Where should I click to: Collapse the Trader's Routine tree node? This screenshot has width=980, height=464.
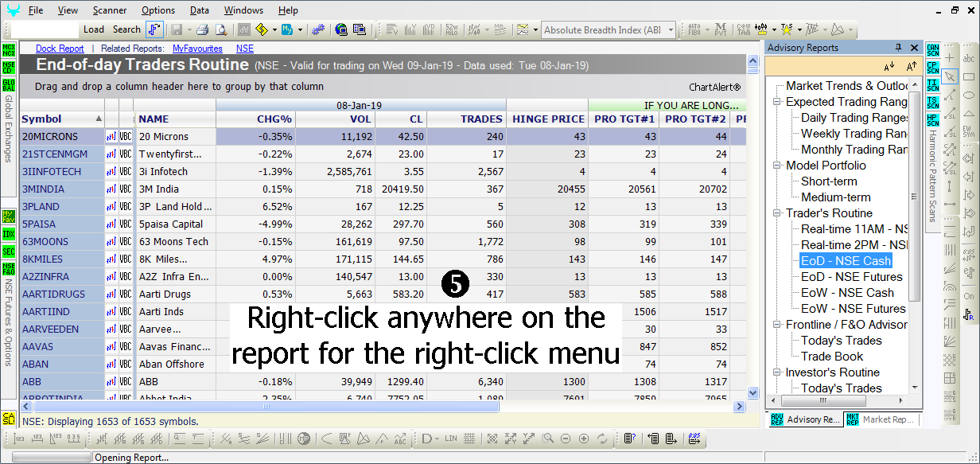click(776, 213)
